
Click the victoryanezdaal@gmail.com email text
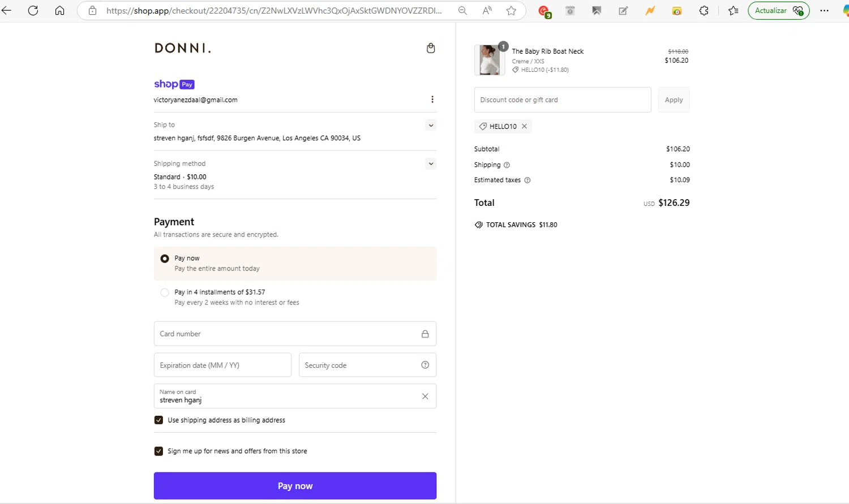[x=195, y=100]
